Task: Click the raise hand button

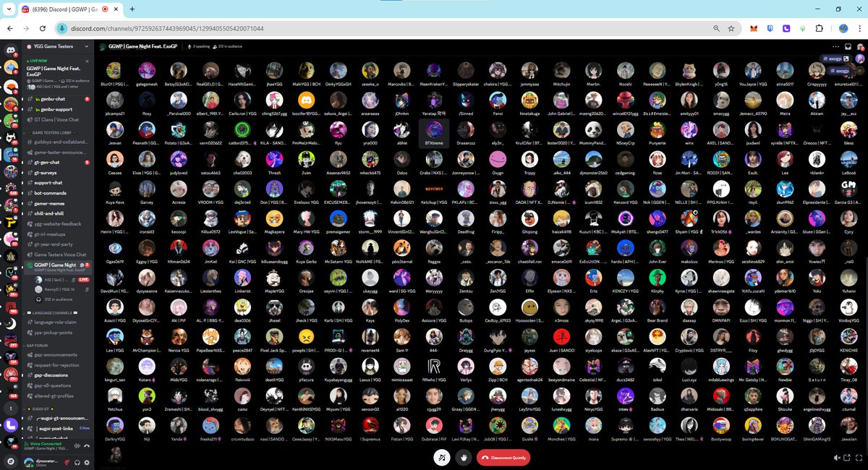Action: click(x=464, y=457)
